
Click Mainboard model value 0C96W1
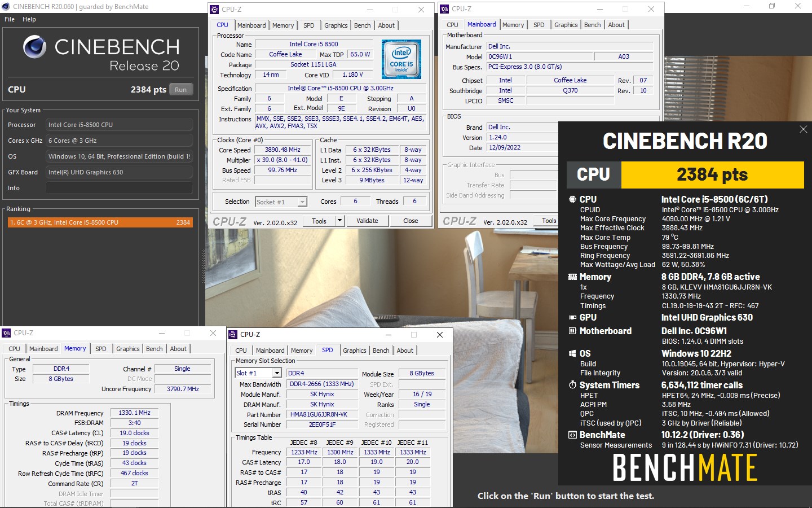(x=540, y=57)
